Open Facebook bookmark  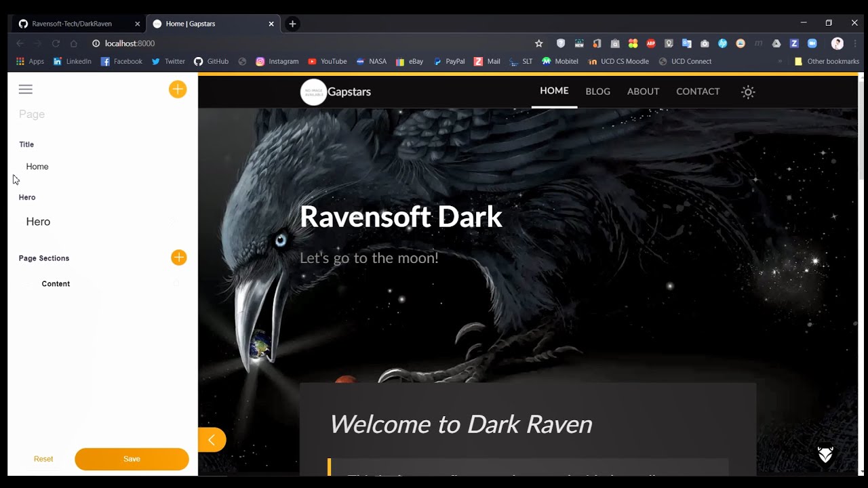coord(121,62)
